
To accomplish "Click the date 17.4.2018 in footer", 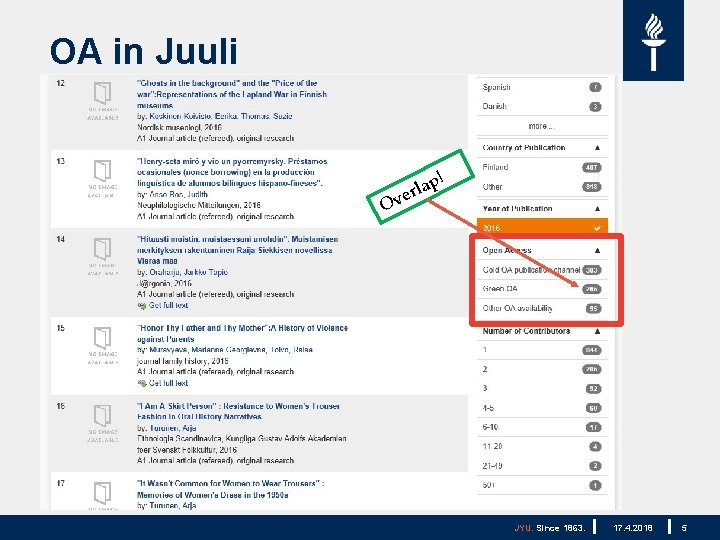I will [633, 528].
